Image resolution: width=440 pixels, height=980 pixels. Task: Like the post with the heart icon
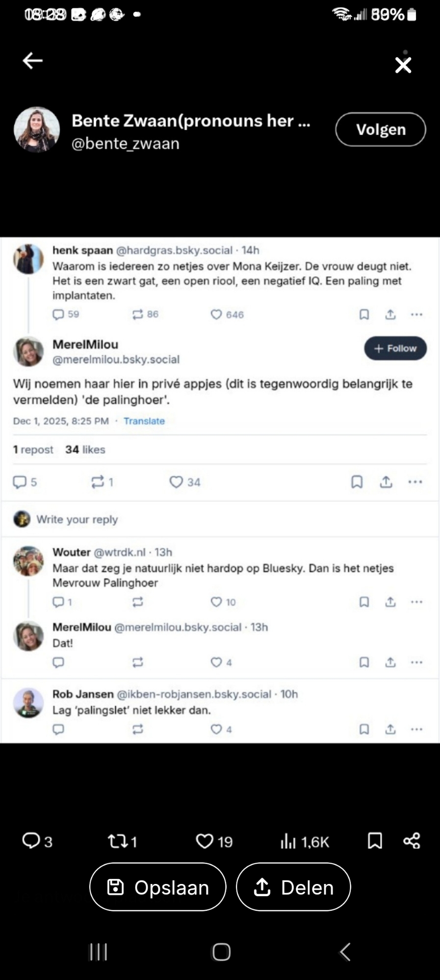tap(214, 841)
